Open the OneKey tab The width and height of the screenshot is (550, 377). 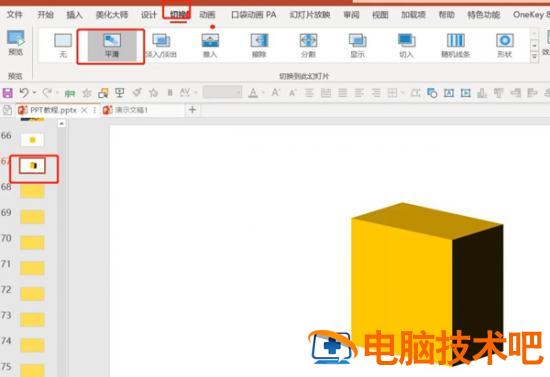tap(530, 15)
